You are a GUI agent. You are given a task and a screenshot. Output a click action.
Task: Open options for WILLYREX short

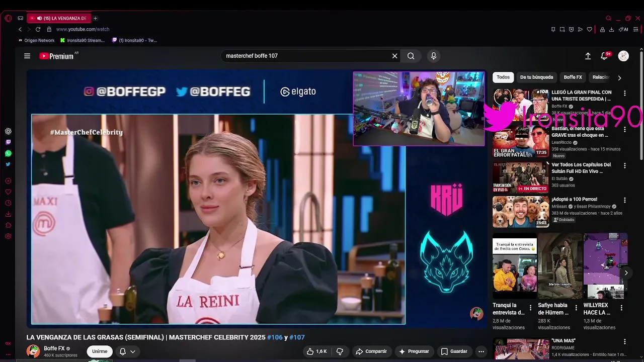621,308
